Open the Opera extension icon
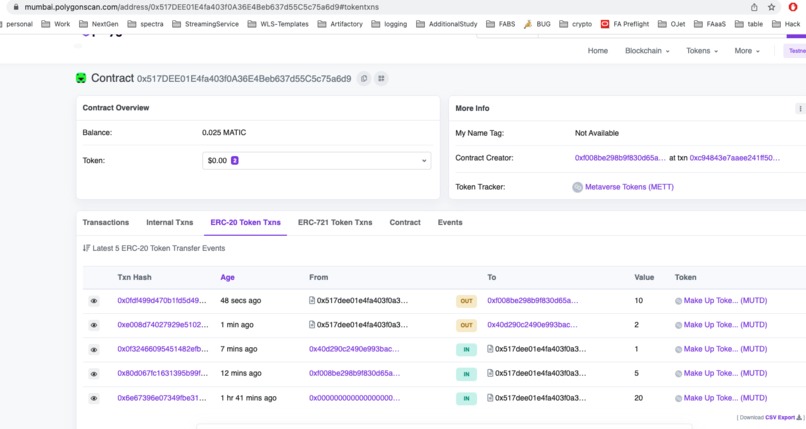The height and width of the screenshot is (429, 806). point(793,7)
